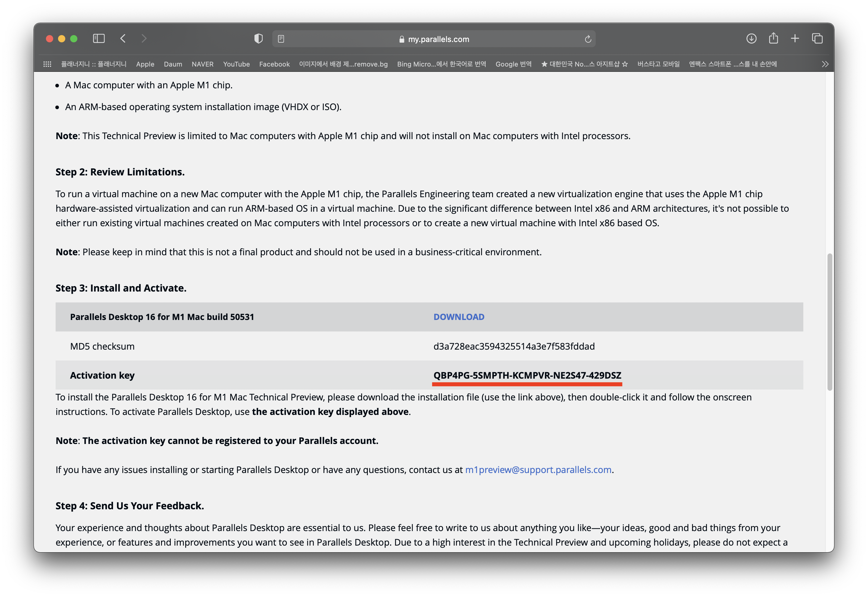Open the YouTube bookmark
868x597 pixels.
point(236,64)
